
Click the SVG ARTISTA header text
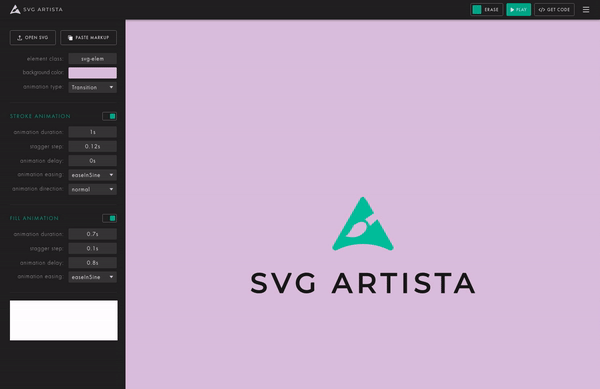point(43,10)
